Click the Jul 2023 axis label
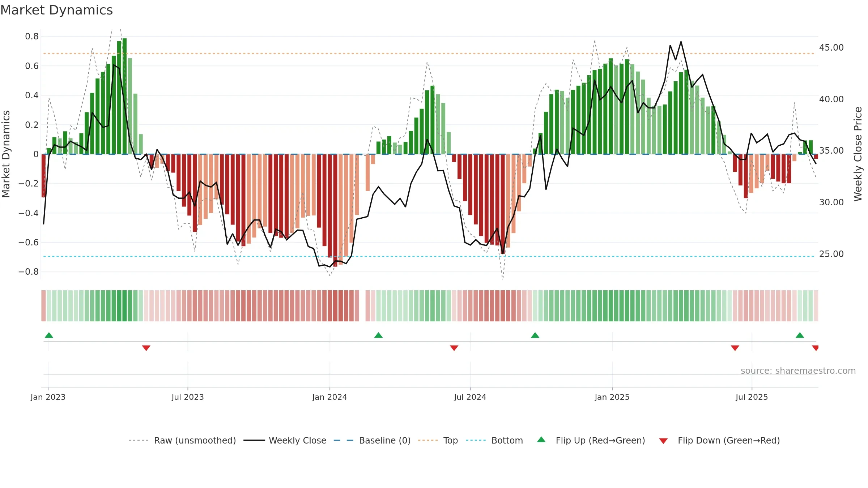The width and height of the screenshot is (868, 488). [x=188, y=397]
